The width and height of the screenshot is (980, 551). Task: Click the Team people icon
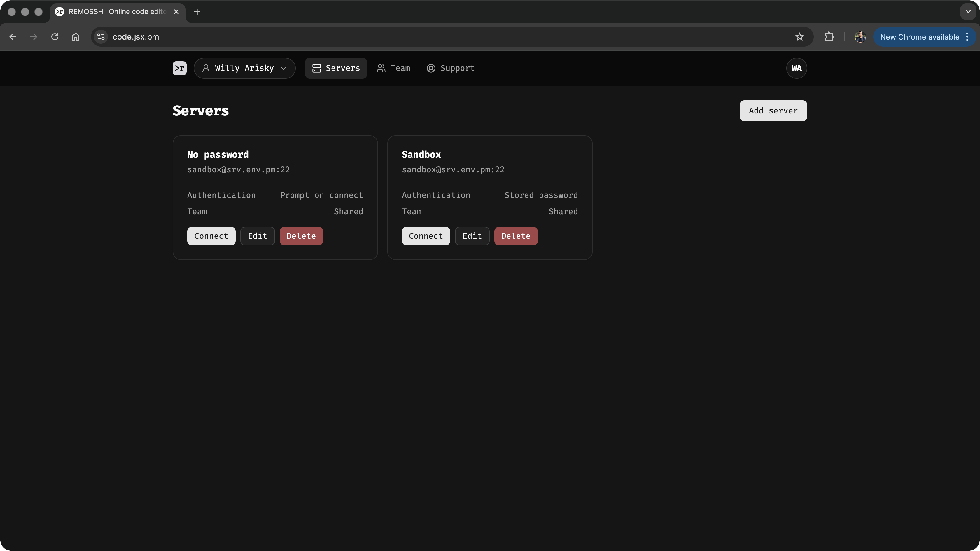381,68
